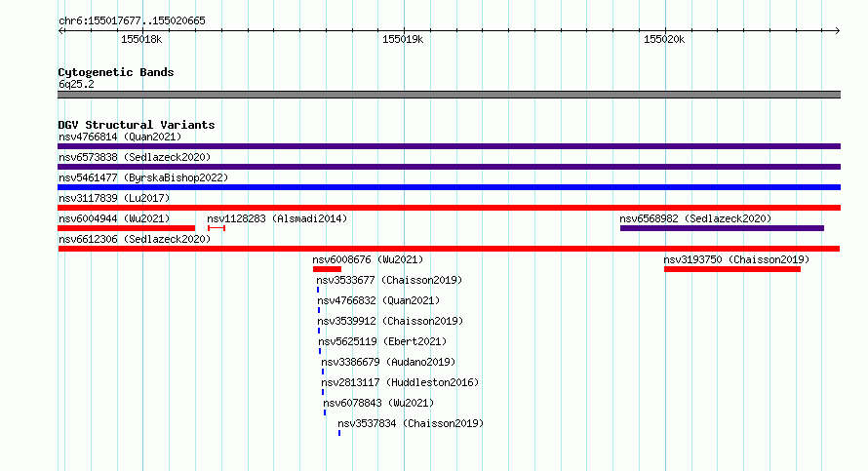Select the nsv6004944 (Wu2021) label
868x471 pixels.
click(114, 218)
